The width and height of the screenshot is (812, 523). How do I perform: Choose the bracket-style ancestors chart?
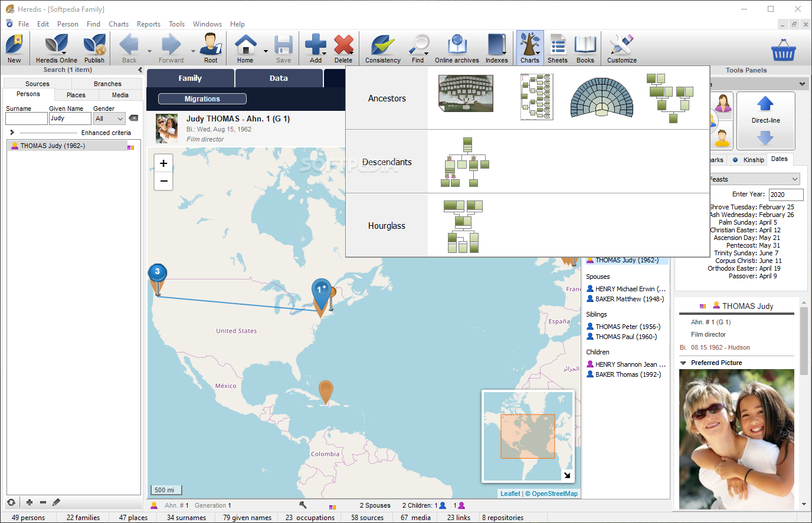click(x=536, y=97)
